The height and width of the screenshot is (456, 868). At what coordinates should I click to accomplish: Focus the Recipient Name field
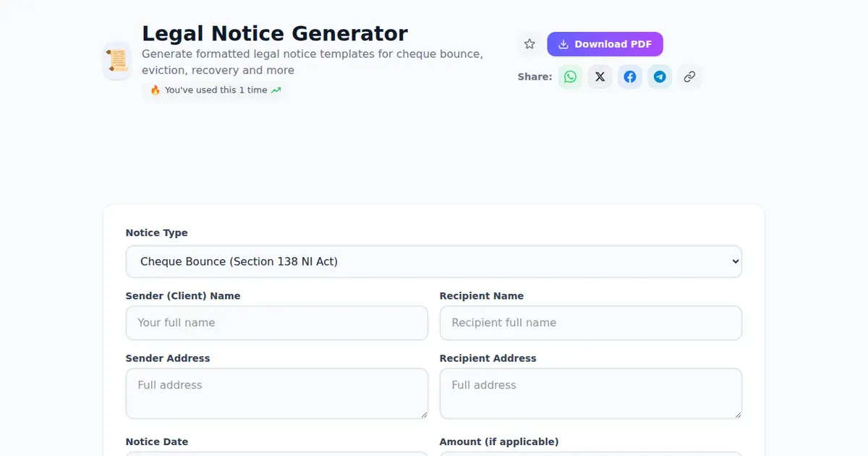click(x=591, y=323)
